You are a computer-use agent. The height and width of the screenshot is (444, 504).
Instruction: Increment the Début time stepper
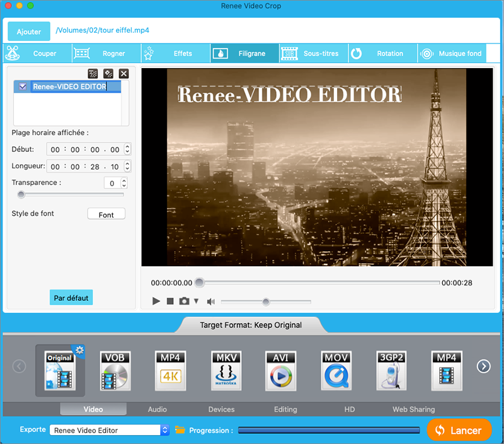(x=126, y=146)
